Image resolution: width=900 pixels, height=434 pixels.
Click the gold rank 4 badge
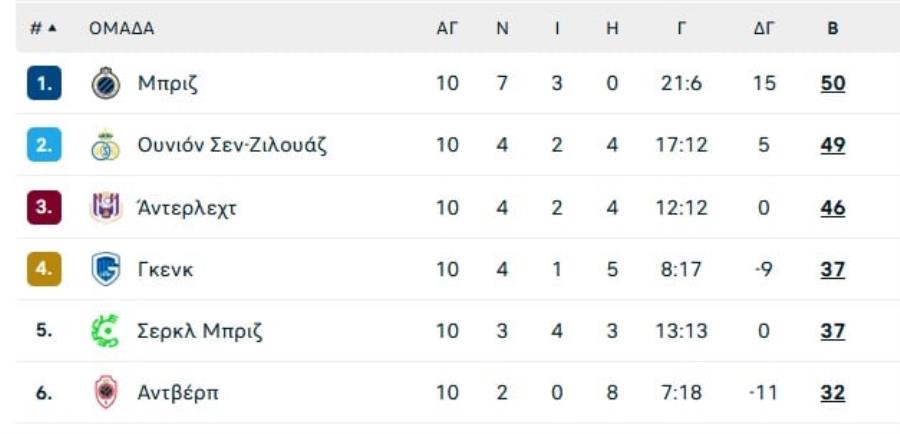pos(44,269)
